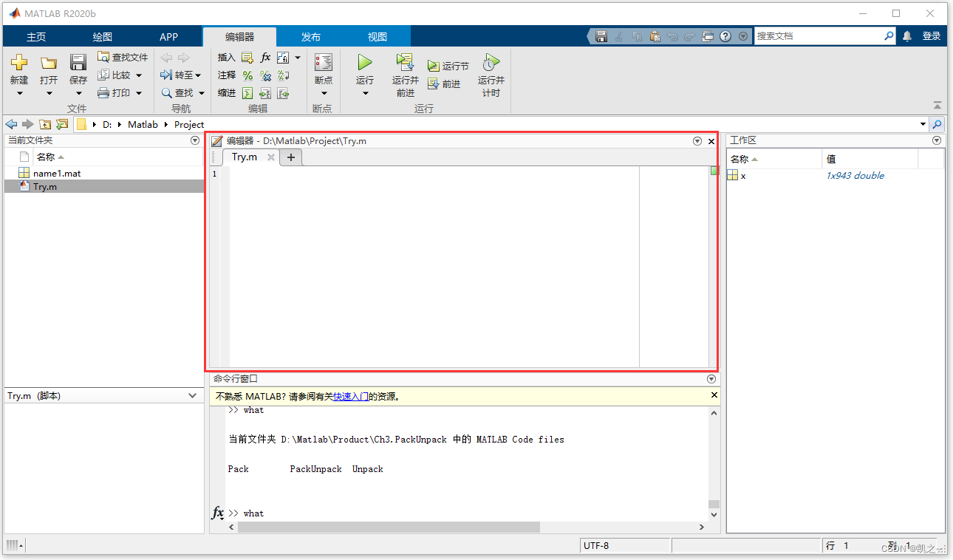The height and width of the screenshot is (560, 953).
Task: Dismiss the getting started banner
Action: tap(714, 395)
